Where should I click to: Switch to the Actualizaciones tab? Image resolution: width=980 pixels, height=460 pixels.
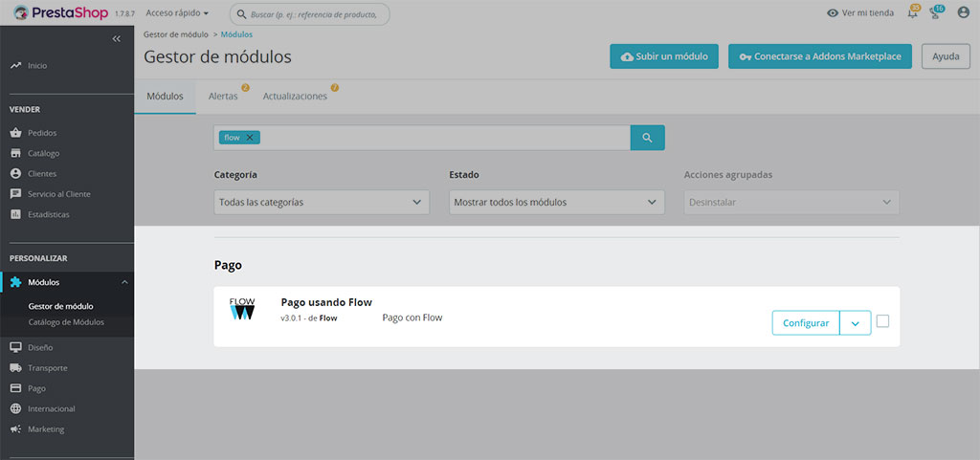295,97
